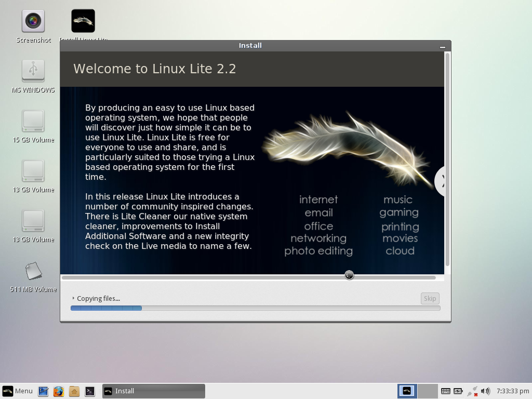Click the keyboard layout tray icon
This screenshot has height=399, width=532.
point(445,391)
